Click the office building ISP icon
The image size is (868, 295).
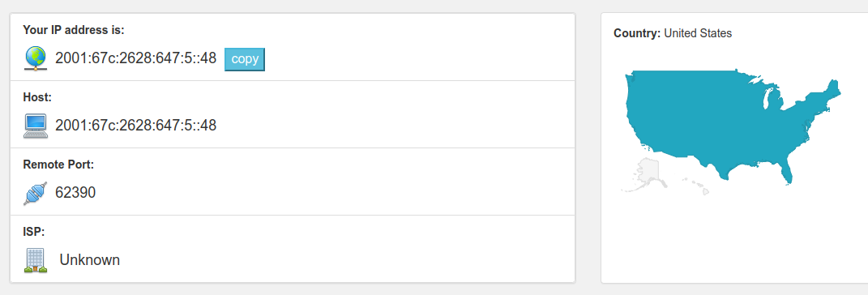[36, 260]
